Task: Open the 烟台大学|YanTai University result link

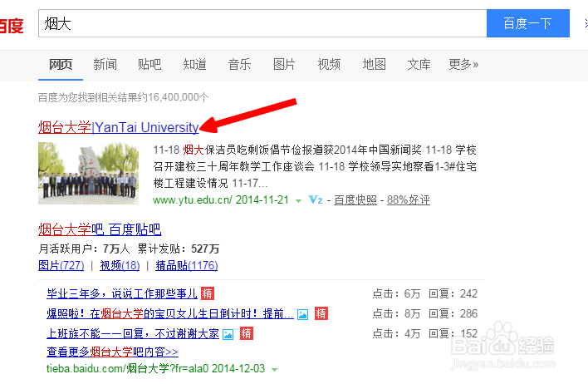Action: (119, 127)
